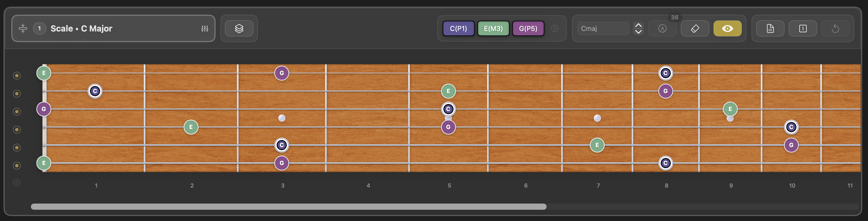Click the C note at fret 1, B string

[x=95, y=91]
